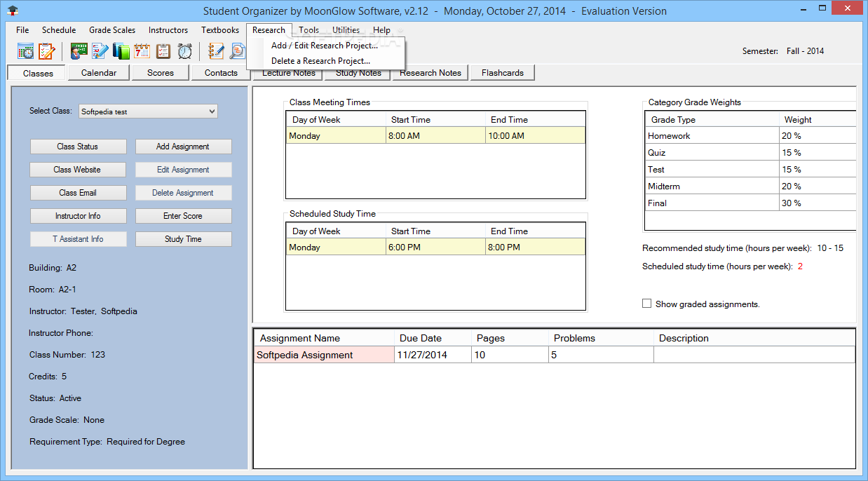Click the 11/27/2014 due date cell

coord(433,355)
